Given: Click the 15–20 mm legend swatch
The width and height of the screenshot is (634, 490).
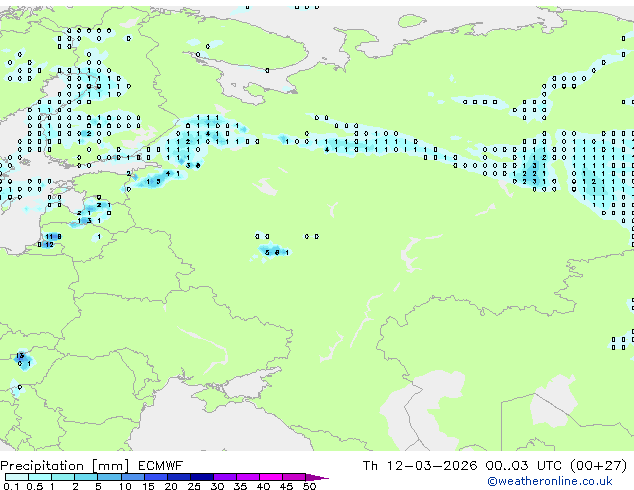Looking at the screenshot, I should pyautogui.click(x=156, y=477).
